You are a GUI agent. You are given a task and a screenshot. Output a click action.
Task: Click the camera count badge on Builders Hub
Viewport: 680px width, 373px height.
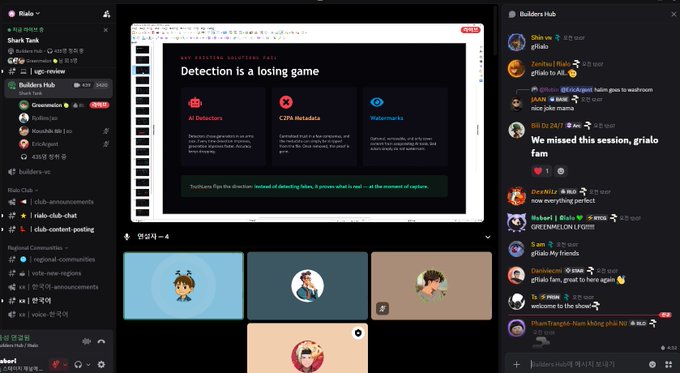pos(83,85)
